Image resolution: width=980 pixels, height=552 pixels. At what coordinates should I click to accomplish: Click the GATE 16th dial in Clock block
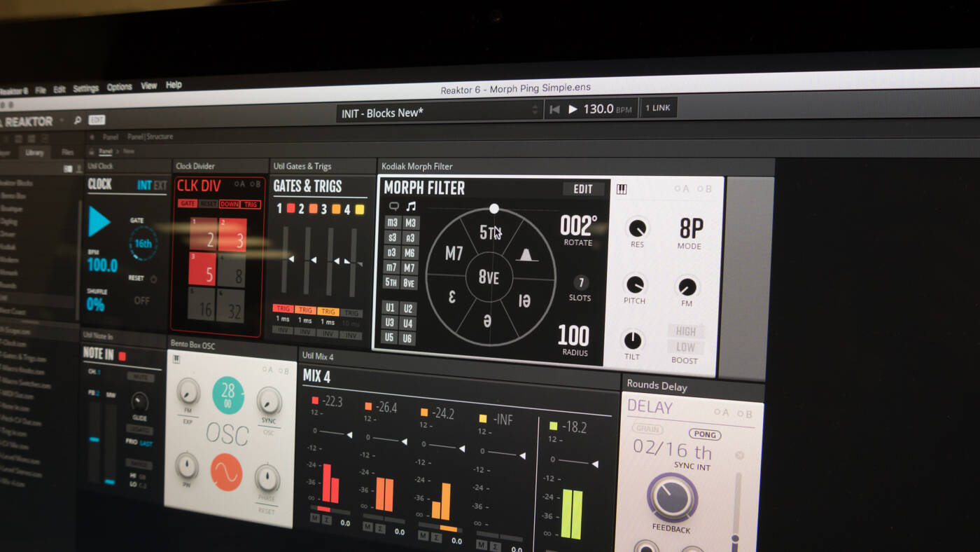point(143,243)
